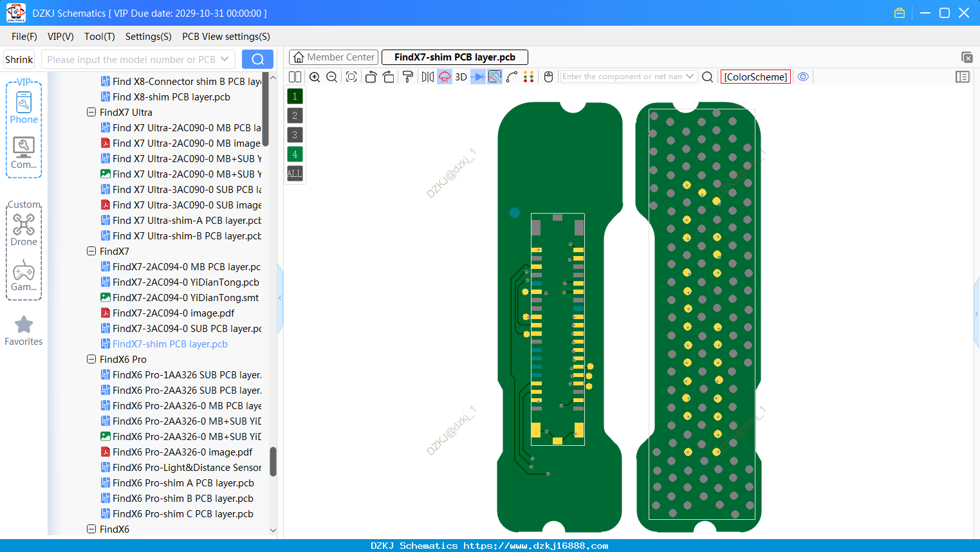Toggle the eye visibility icon in toolbar
Screen dimensions: 980x552
(x=803, y=77)
